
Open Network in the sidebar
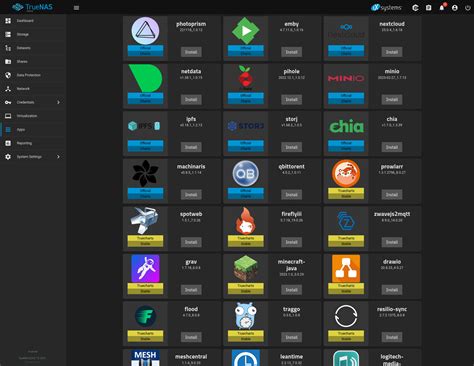click(x=33, y=89)
